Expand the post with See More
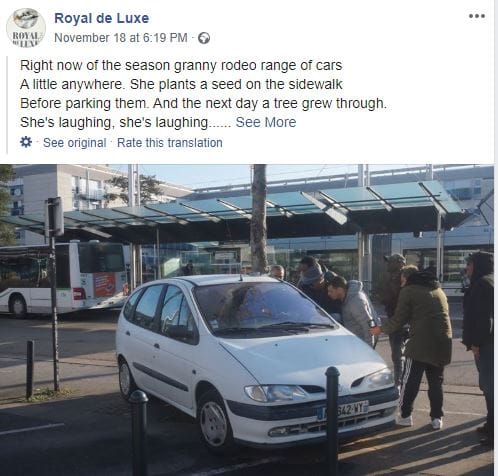 pos(266,122)
